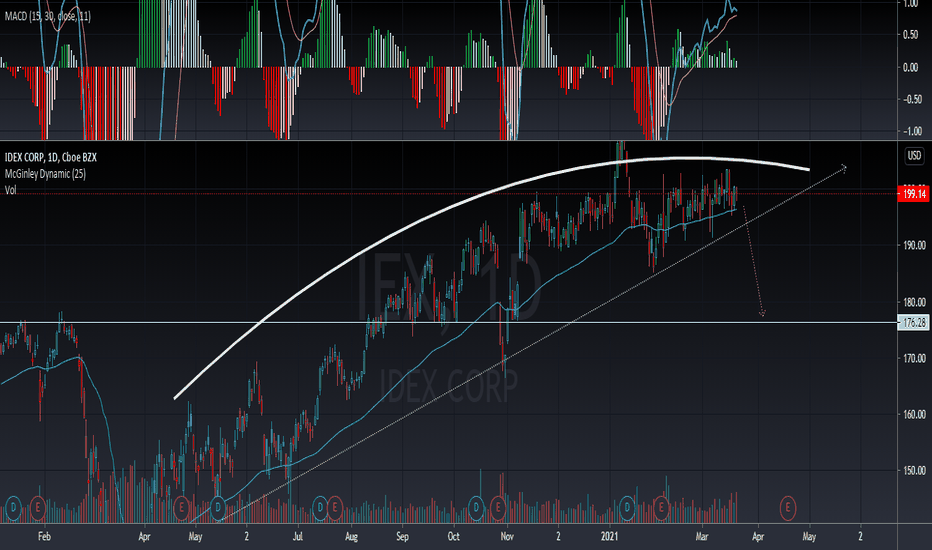Screen dimensions: 932x550
Task: Select the earnings marker just before Aug
Action: click(335, 508)
